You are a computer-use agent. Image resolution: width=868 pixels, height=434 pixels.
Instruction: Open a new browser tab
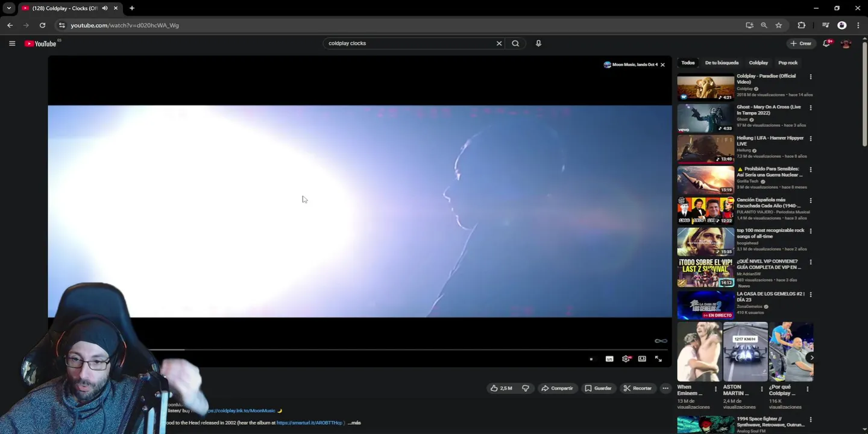[131, 8]
